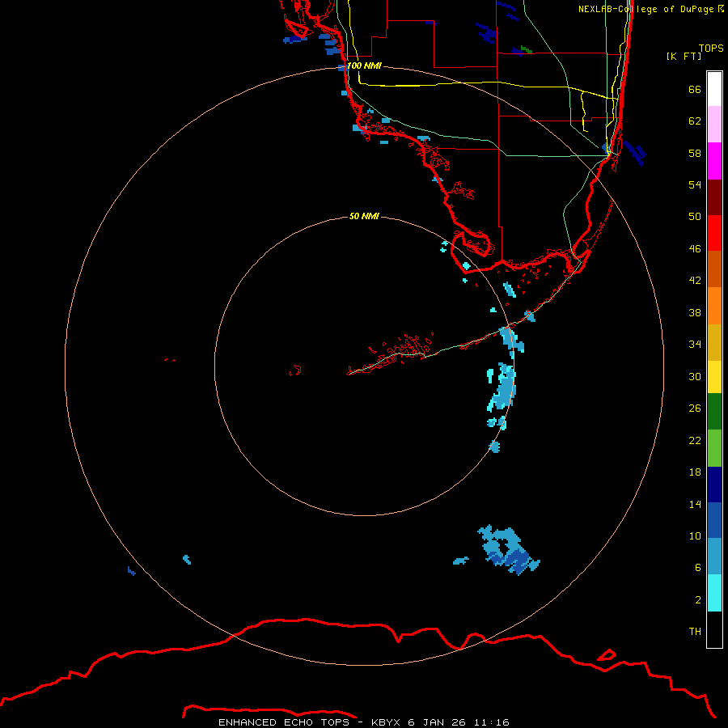This screenshot has width=728, height=728.
Task: Select the legend value '38'
Action: (x=695, y=312)
